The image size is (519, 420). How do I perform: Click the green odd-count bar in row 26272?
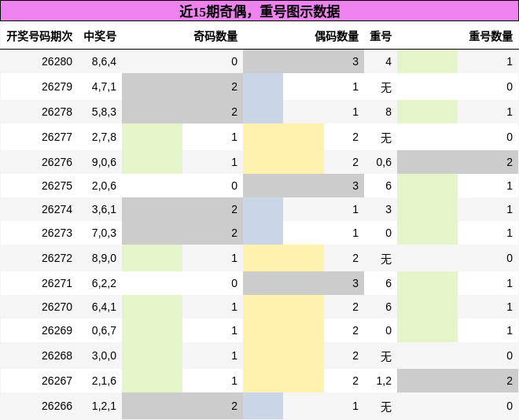[152, 258]
